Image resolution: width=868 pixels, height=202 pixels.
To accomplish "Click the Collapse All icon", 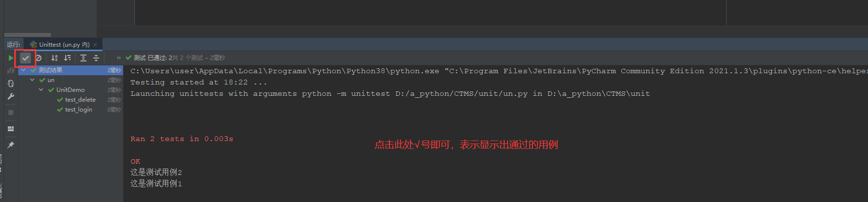I will click(96, 58).
